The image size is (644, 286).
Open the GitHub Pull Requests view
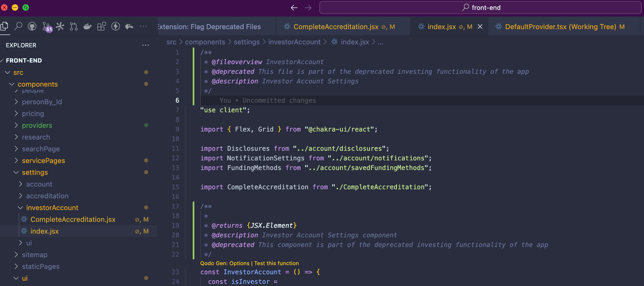point(74,26)
